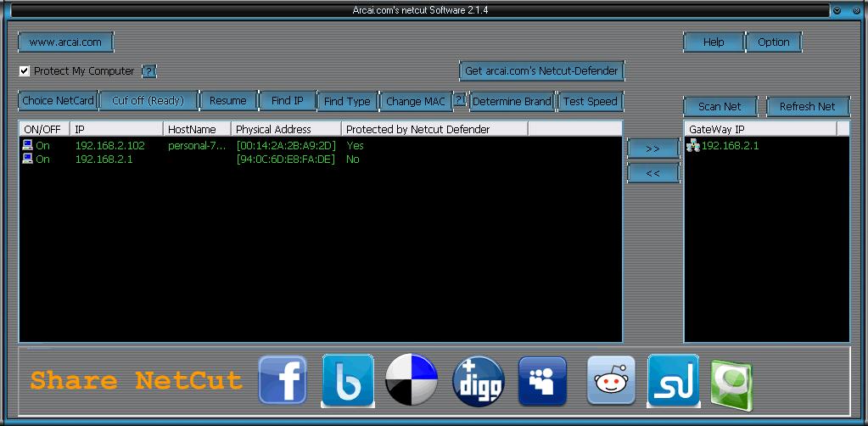The width and height of the screenshot is (868, 426).
Task: Select IP 192.168.2.1 in host list
Action: pyautogui.click(x=104, y=160)
